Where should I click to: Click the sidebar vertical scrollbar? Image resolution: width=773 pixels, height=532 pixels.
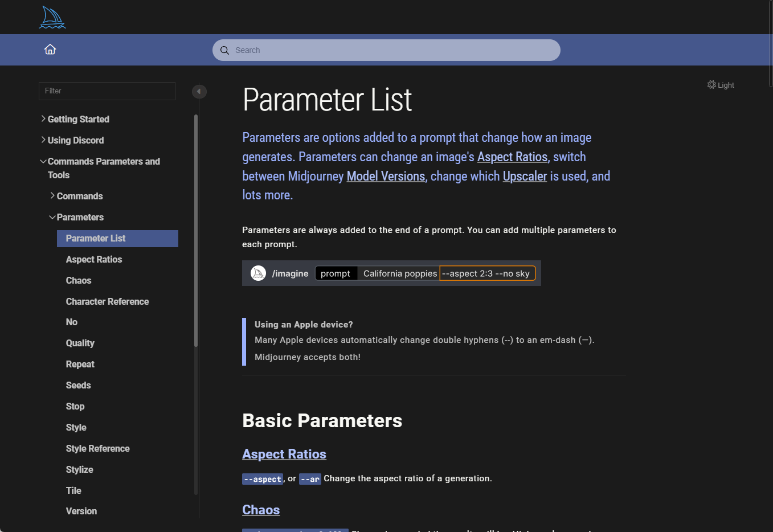196,231
